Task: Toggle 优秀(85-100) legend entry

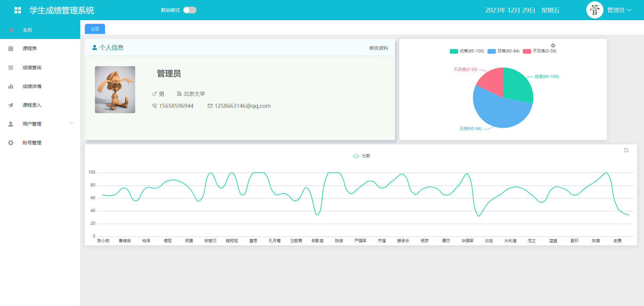Action: 467,51
